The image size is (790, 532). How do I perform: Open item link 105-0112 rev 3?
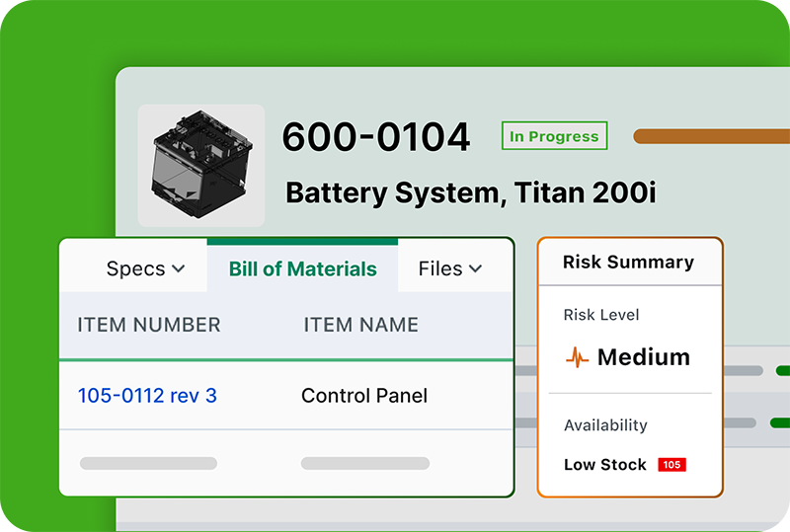tap(147, 396)
